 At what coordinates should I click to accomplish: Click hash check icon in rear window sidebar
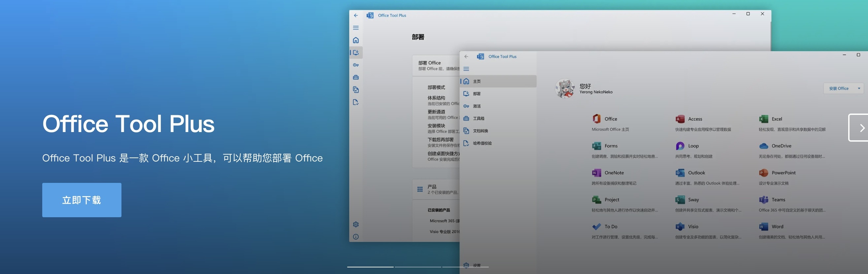(356, 102)
